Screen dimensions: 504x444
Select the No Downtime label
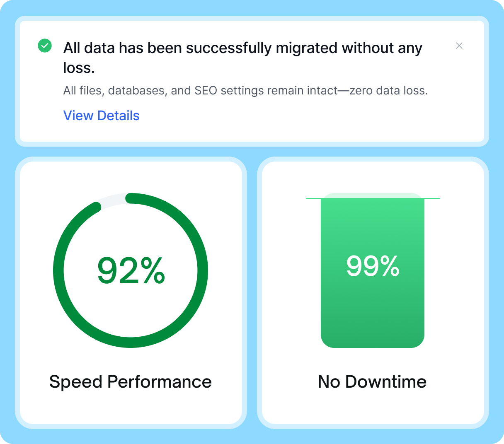pos(372,381)
